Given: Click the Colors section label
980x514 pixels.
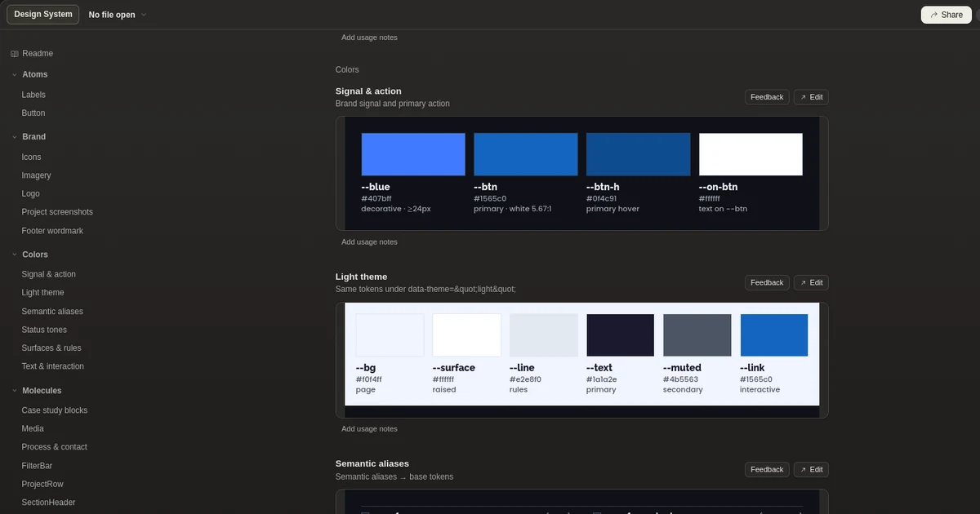Looking at the screenshot, I should click(x=347, y=70).
